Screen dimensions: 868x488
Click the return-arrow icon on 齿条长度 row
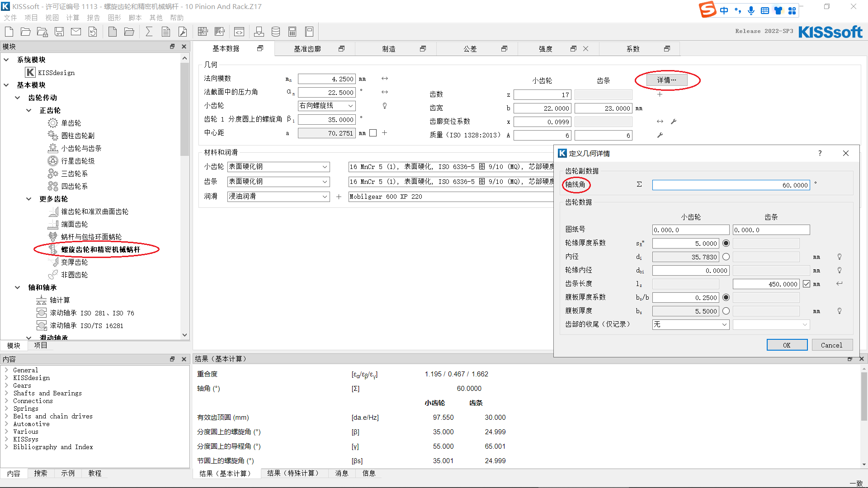tap(840, 284)
